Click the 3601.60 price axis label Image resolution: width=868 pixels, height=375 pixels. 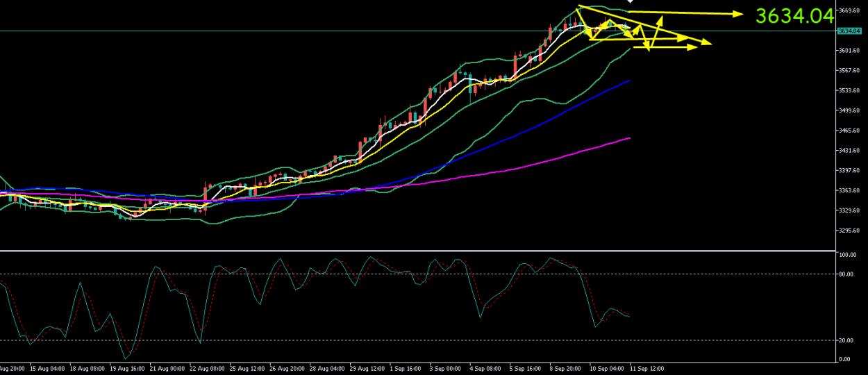849,51
